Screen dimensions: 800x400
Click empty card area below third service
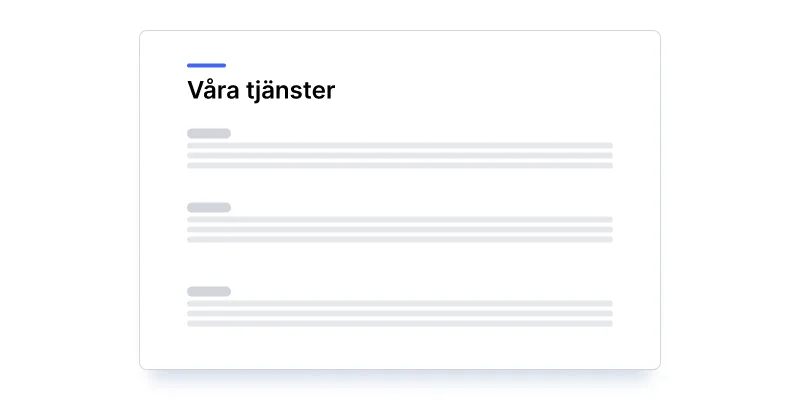click(400, 348)
